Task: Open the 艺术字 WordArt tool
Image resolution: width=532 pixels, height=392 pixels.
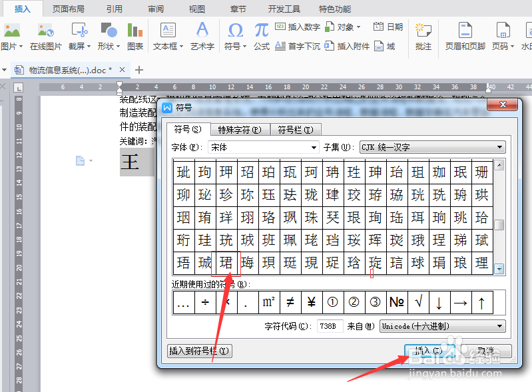Action: [202, 37]
